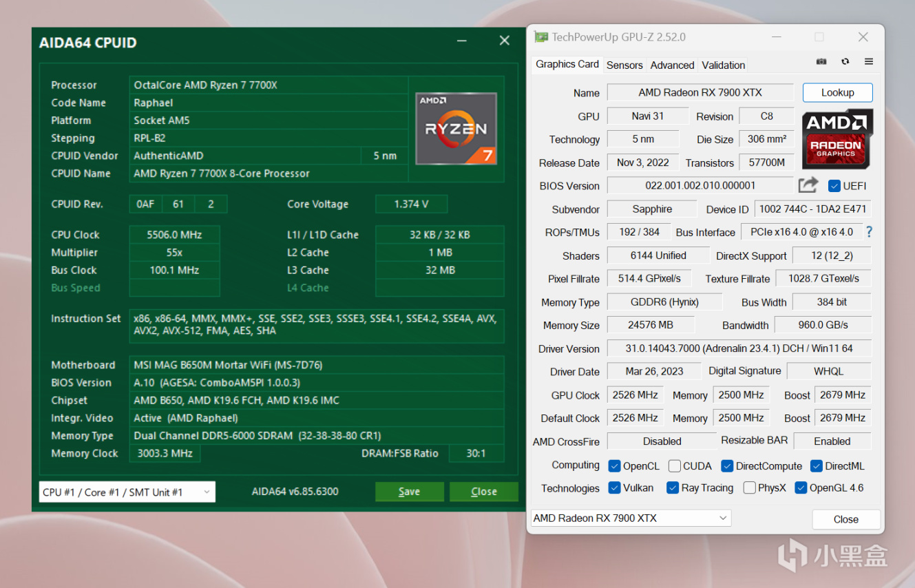The image size is (915, 588).
Task: Switch to the Graphics Card tab
Action: [x=567, y=64]
